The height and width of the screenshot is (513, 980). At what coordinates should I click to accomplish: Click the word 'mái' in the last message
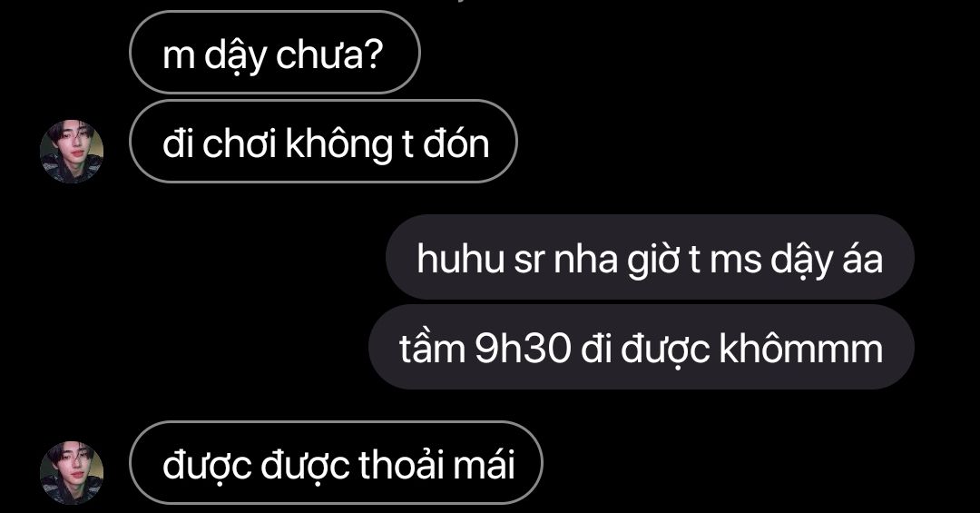484,464
